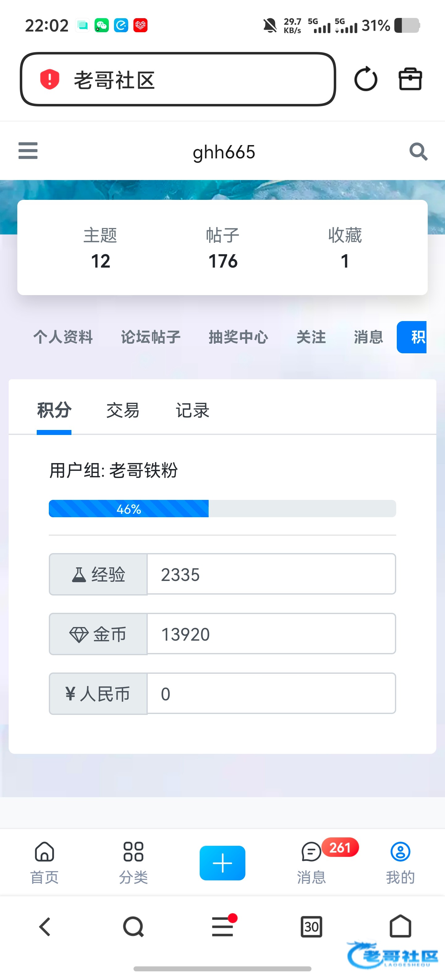The image size is (445, 980).
Task: Switch to the 交易 tab
Action: point(123,410)
